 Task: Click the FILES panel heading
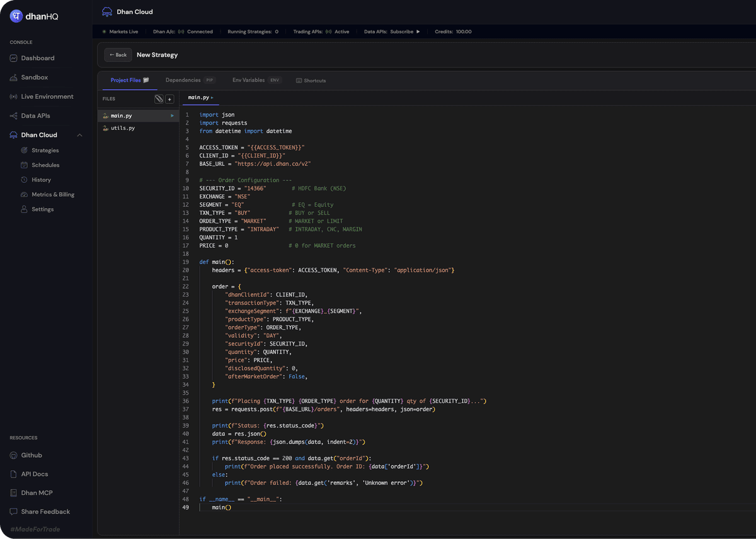[109, 99]
